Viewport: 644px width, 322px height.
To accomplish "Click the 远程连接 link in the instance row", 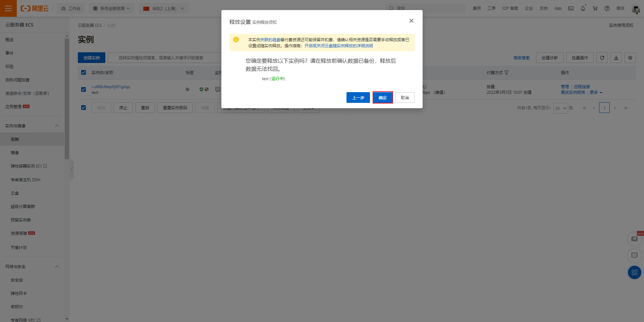I will coord(582,87).
